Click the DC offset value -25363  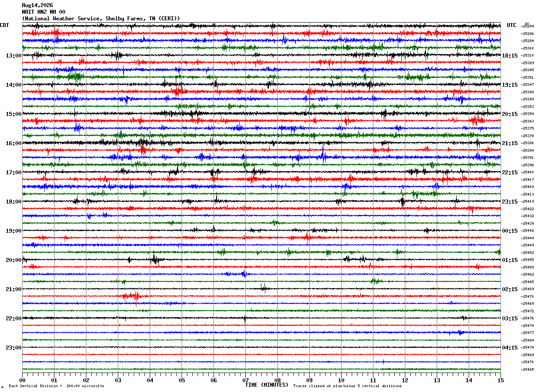coord(527,121)
